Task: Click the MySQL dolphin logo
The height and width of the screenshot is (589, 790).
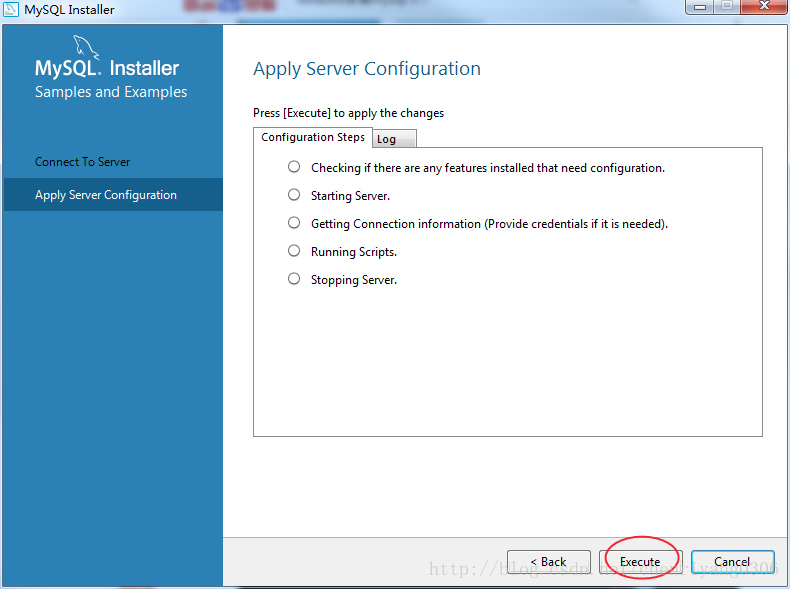Action: coord(86,47)
